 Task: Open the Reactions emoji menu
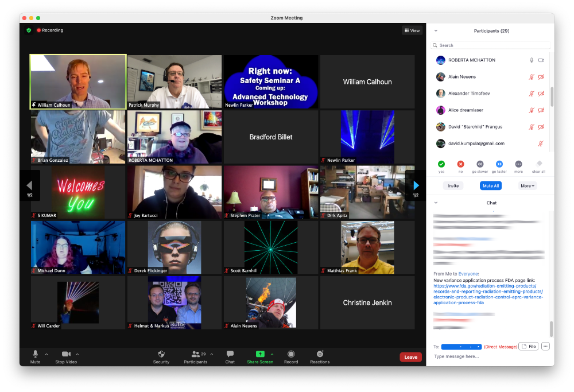click(x=320, y=354)
